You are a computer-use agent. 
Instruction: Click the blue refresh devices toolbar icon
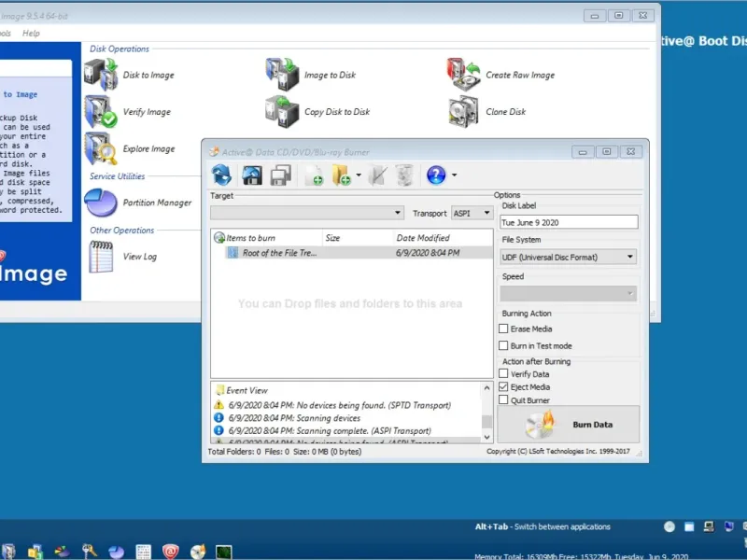(221, 175)
